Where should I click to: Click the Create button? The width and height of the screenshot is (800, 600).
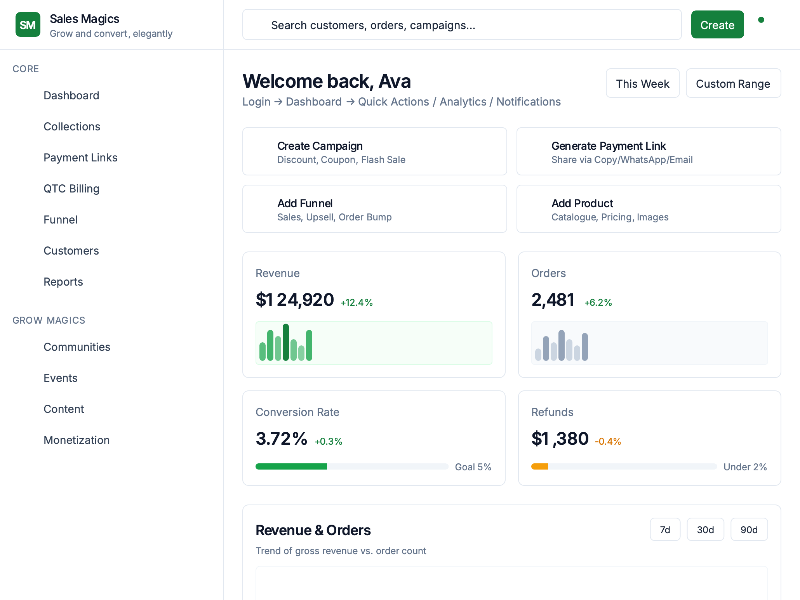717,24
